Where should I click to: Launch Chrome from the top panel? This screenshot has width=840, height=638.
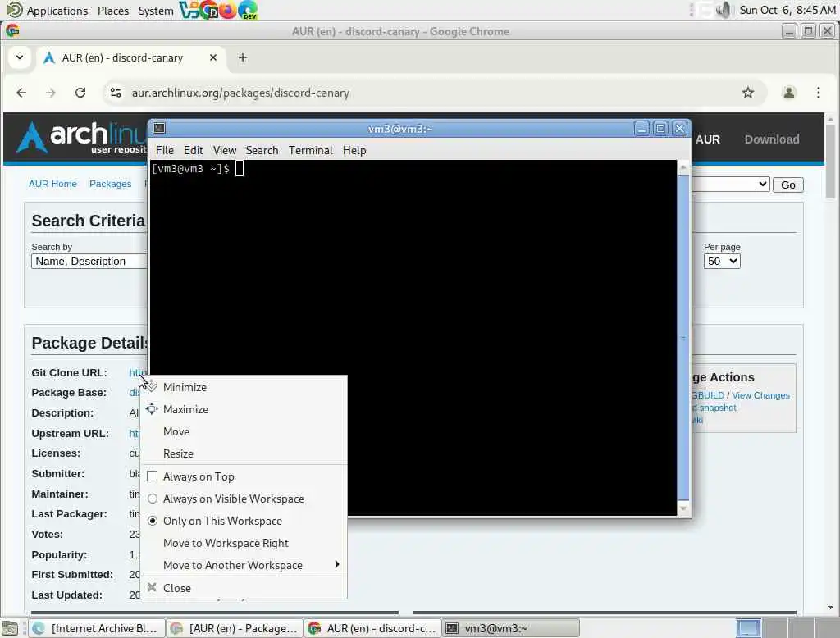click(208, 10)
